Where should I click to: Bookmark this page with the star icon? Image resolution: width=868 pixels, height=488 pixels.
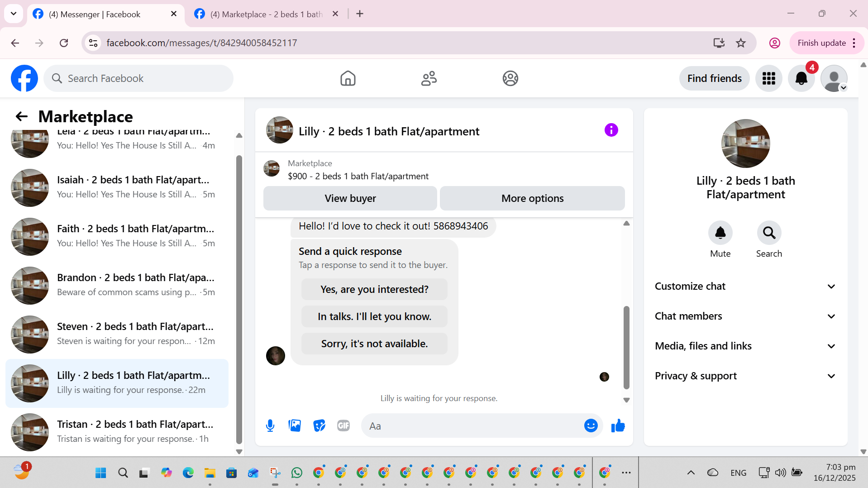pos(740,43)
